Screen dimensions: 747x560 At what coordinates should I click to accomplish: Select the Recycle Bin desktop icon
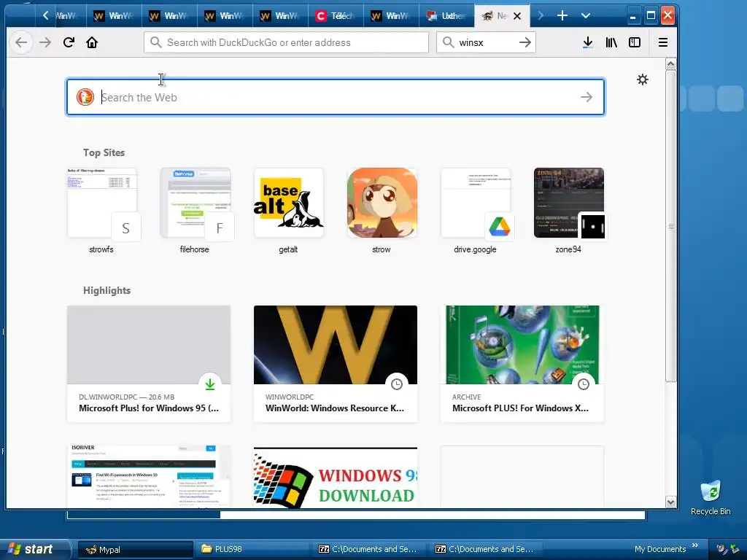pyautogui.click(x=711, y=497)
